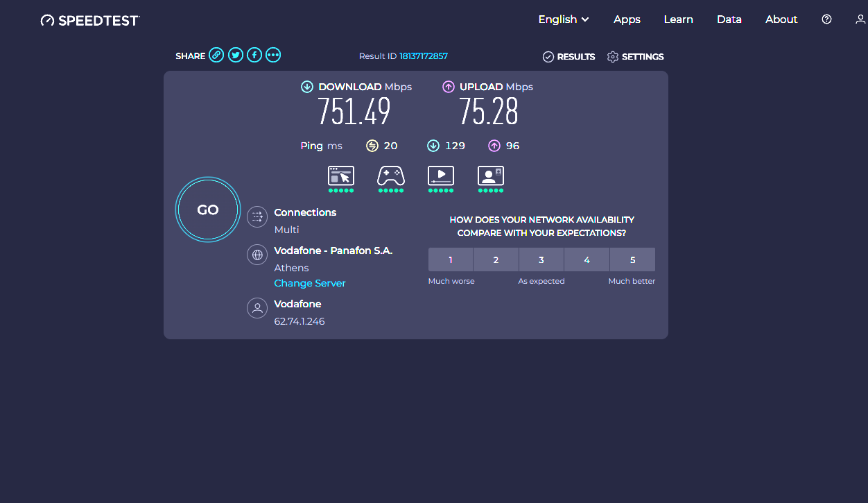Click the idle ping latency icon
Viewport: 868px width, 503px height.
click(x=372, y=146)
